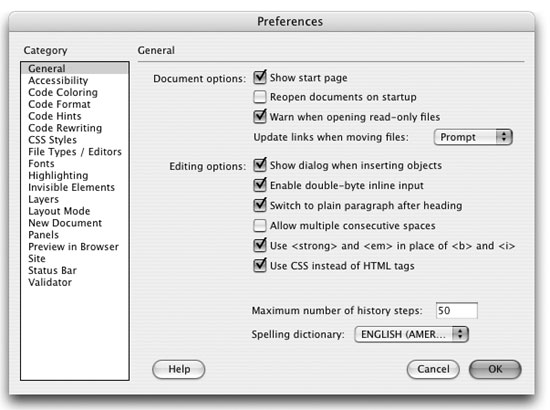Open the Spelling dictionary dropdown
This screenshot has height=410, width=550.
[x=411, y=334]
